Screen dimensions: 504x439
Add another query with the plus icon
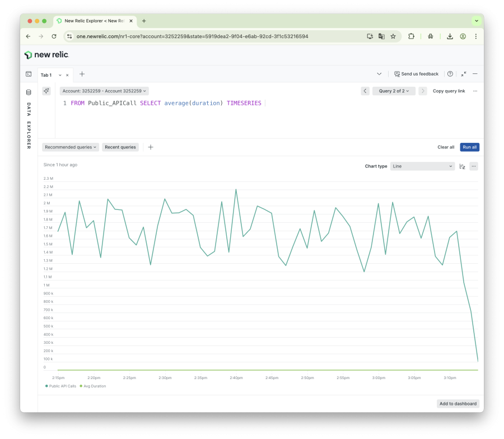pos(151,147)
